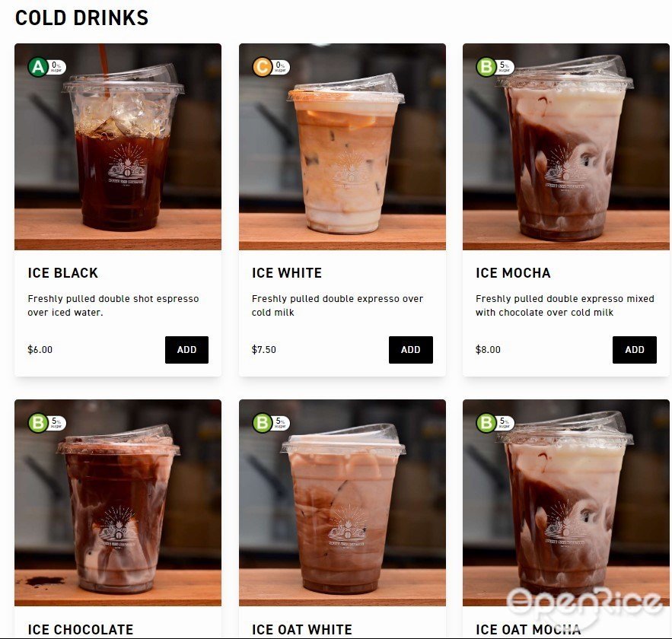Open the Ice Oat Mocha drink photo
This screenshot has height=639, width=672.
click(x=565, y=503)
